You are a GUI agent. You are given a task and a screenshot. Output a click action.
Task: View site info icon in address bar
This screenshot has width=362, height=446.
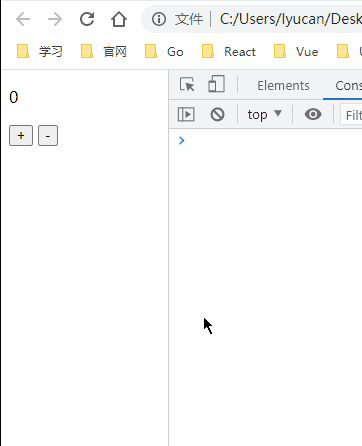click(159, 19)
